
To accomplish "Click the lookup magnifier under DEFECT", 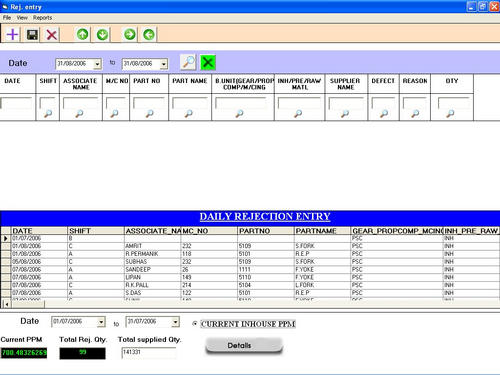I will coord(384,114).
